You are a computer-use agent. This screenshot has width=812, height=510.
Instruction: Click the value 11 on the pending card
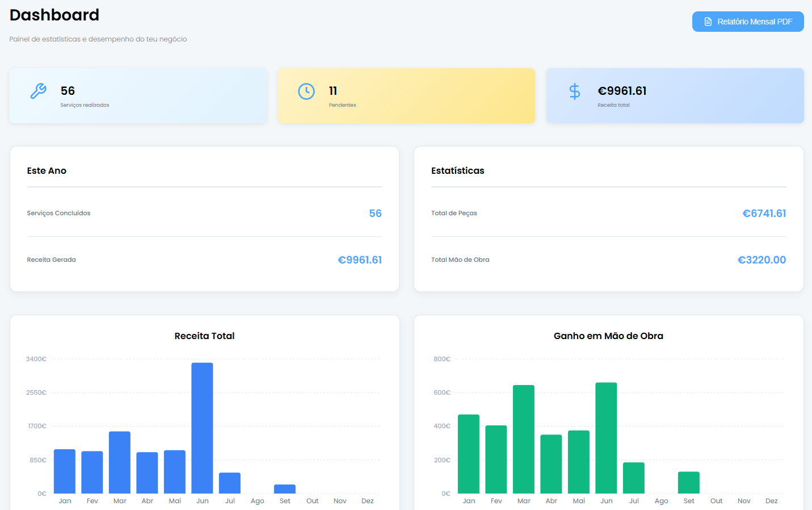333,91
